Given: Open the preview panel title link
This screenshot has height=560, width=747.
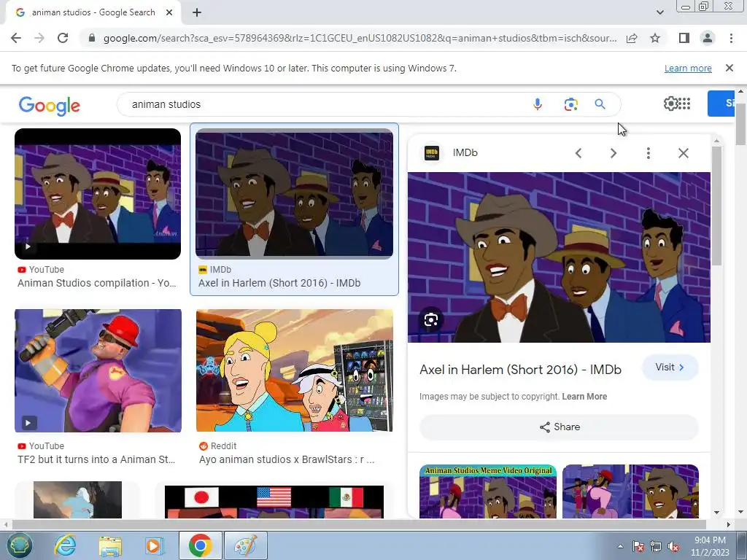Looking at the screenshot, I should tap(520, 370).
